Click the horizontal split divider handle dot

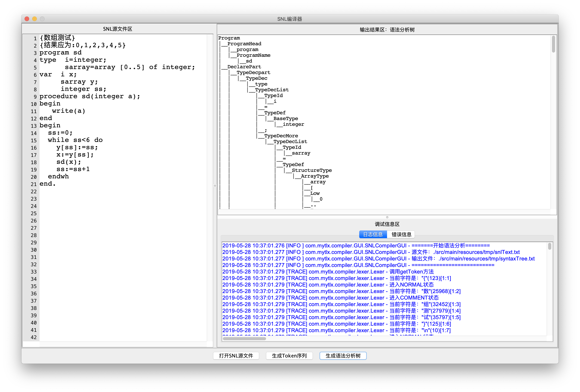(x=387, y=217)
